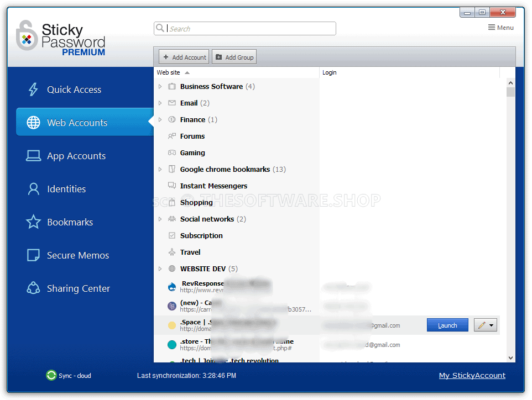Focus the Search input field

coord(244,29)
